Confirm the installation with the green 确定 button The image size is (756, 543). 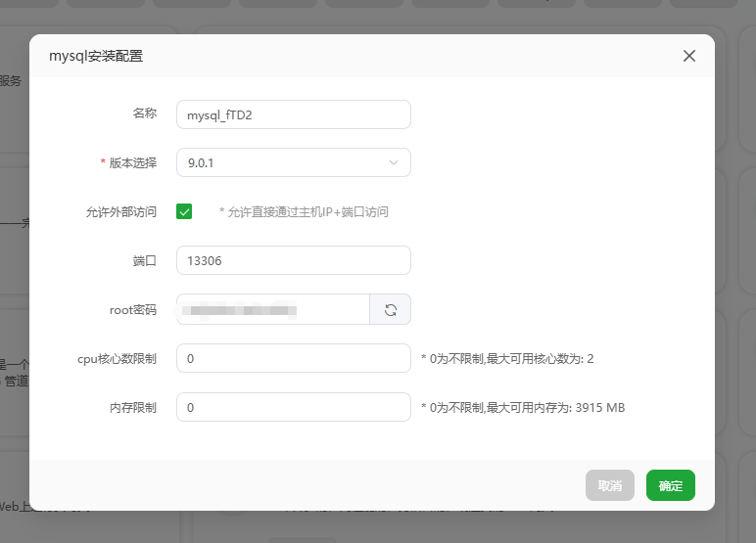(670, 485)
